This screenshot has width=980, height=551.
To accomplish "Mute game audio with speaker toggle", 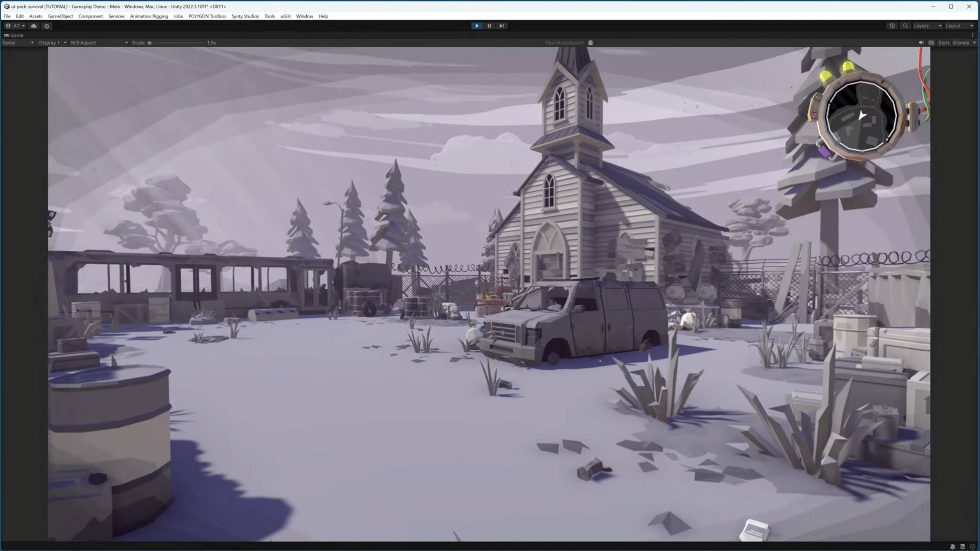I will tap(921, 42).
